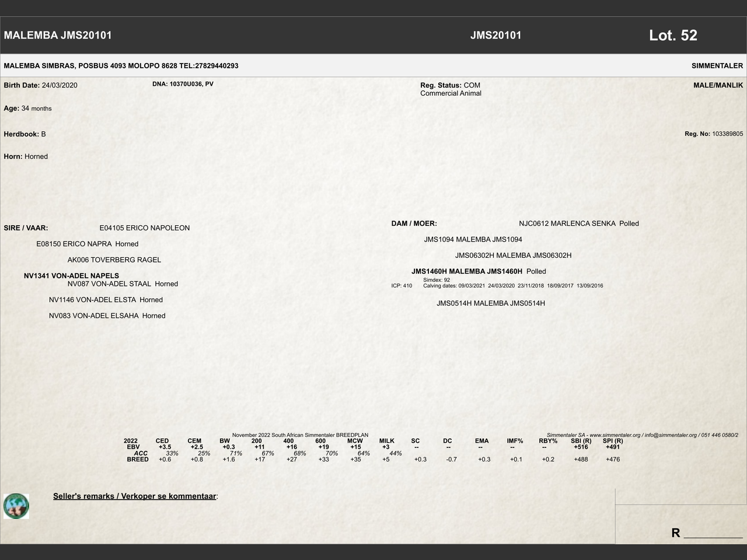
Task: Click JMS06302H MALEMBA JMS06302H entry
Action: click(514, 256)
